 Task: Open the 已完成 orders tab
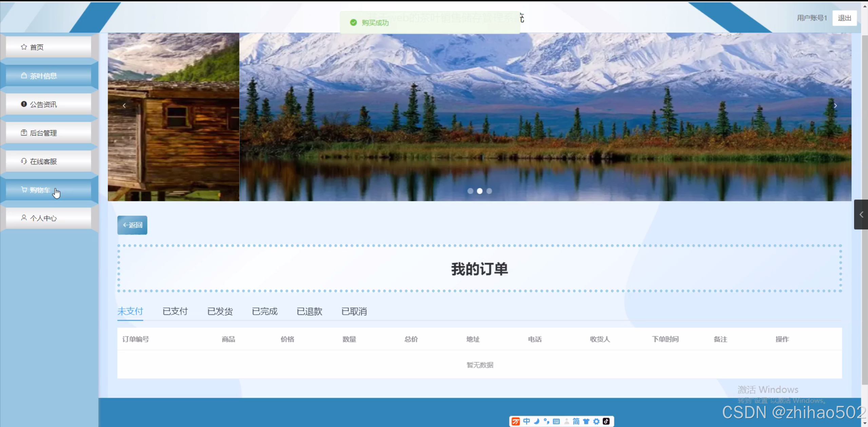[265, 311]
